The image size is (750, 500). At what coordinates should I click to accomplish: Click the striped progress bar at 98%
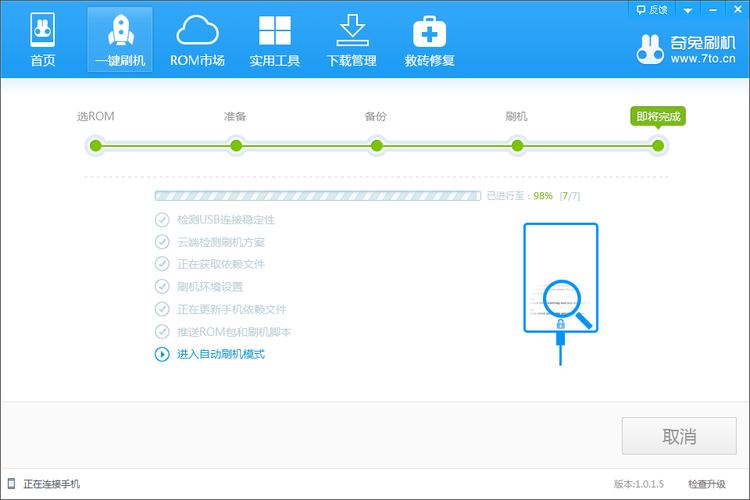(317, 196)
